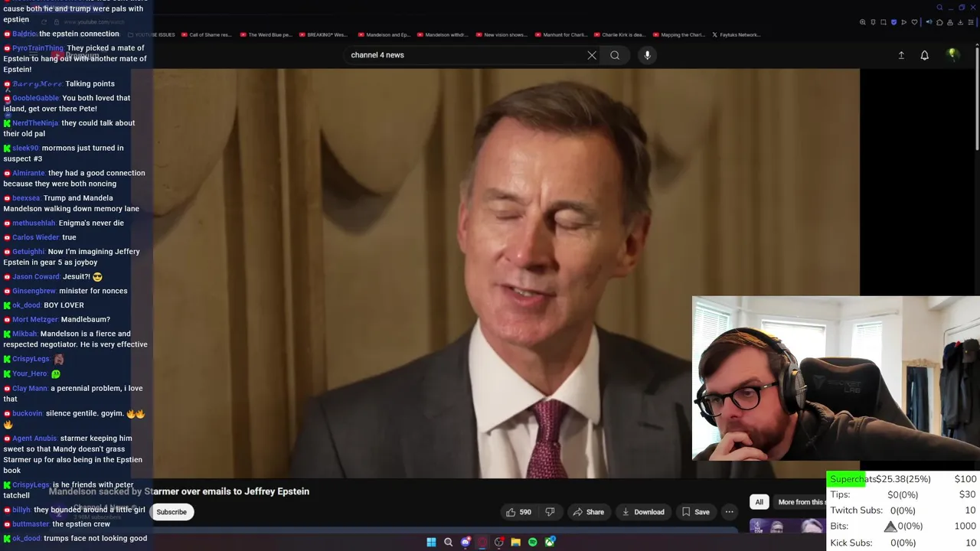Open the YOUTUBE ISSUES bookmarks folder
The height and width of the screenshot is (551, 980).
[x=150, y=34]
